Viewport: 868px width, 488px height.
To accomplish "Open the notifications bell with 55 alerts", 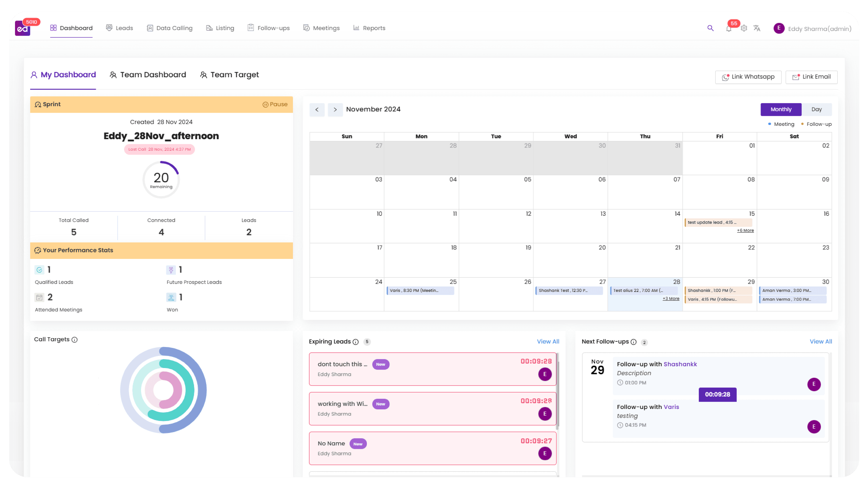I will (x=729, y=29).
